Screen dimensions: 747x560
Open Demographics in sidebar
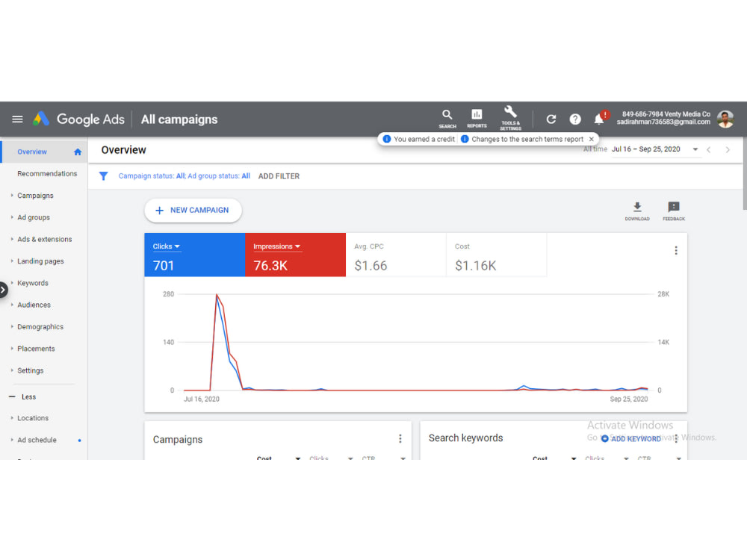pyautogui.click(x=40, y=327)
